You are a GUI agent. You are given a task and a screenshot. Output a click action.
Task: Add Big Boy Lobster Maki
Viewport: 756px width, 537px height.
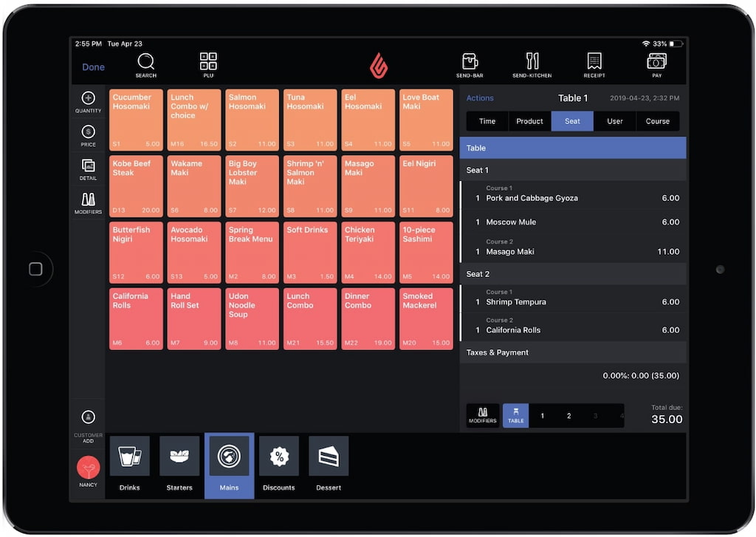[x=252, y=186]
